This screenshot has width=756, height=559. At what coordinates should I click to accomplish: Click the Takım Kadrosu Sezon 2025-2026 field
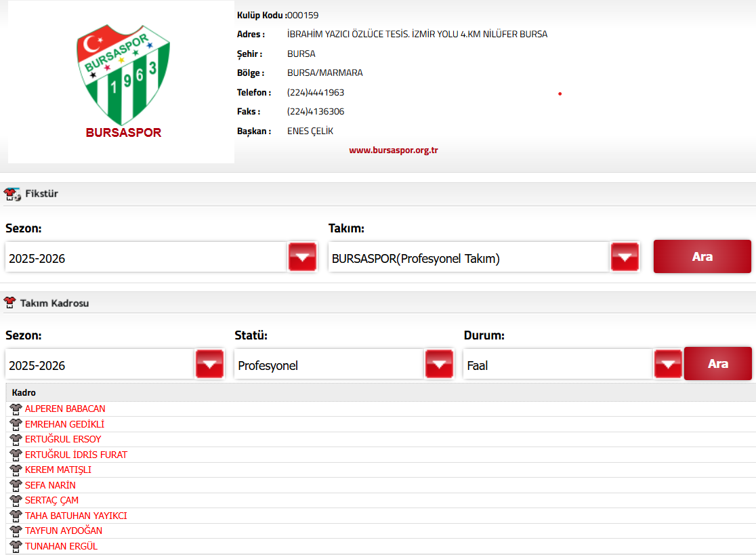(x=100, y=365)
